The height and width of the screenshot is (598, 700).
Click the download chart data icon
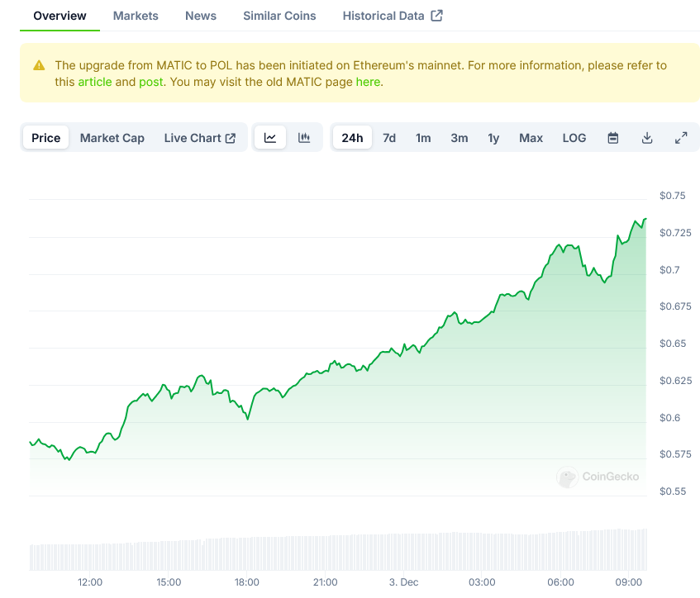(647, 138)
